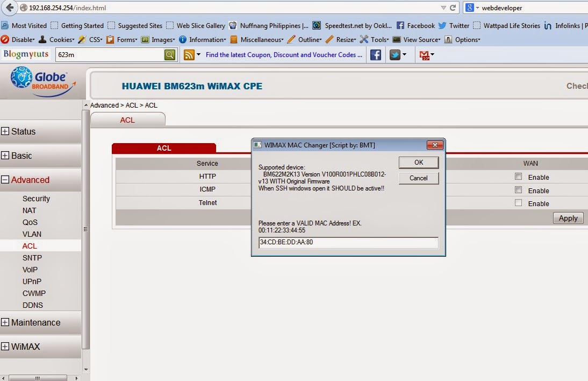Open Wattpad Life Stories bookmark
The height and width of the screenshot is (381, 588).
pos(507,25)
